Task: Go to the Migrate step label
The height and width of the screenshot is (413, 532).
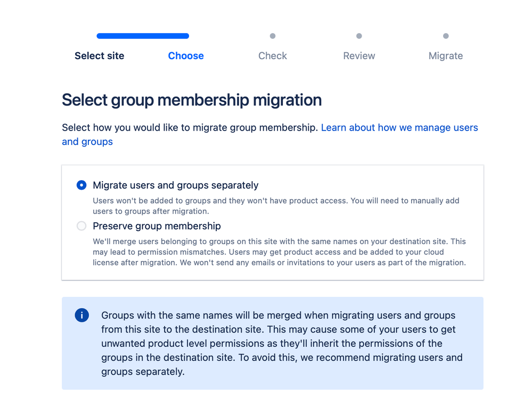Action: 446,56
